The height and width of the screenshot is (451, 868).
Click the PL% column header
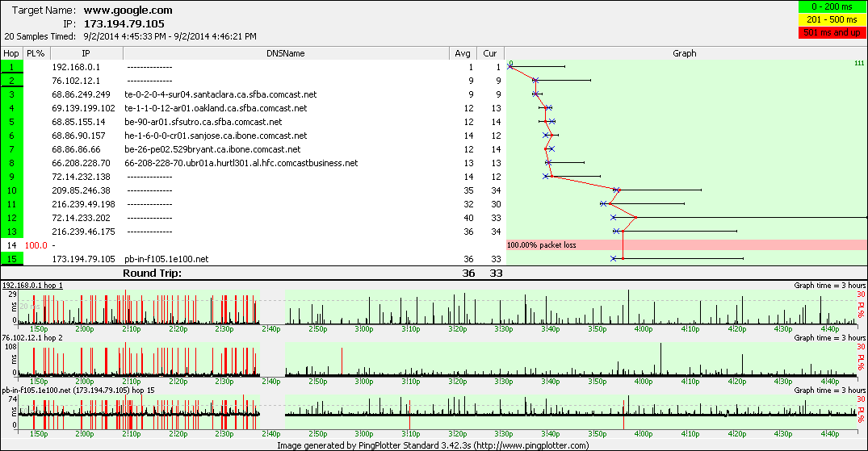point(36,53)
